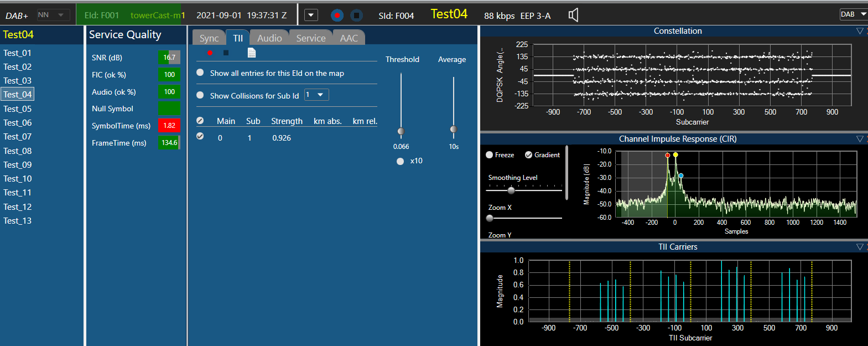
Task: Toggle the Freeze option in CIR panel
Action: click(490, 155)
